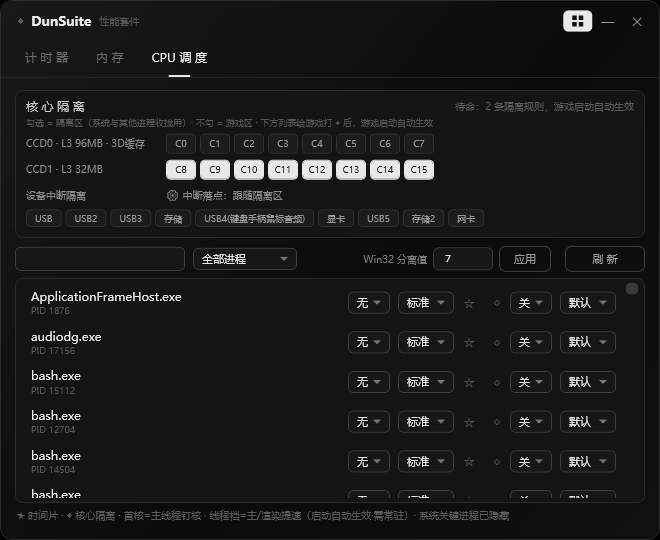This screenshot has width=660, height=540.
Task: Click the DunSuite logo diamond icon
Action: [x=20, y=21]
